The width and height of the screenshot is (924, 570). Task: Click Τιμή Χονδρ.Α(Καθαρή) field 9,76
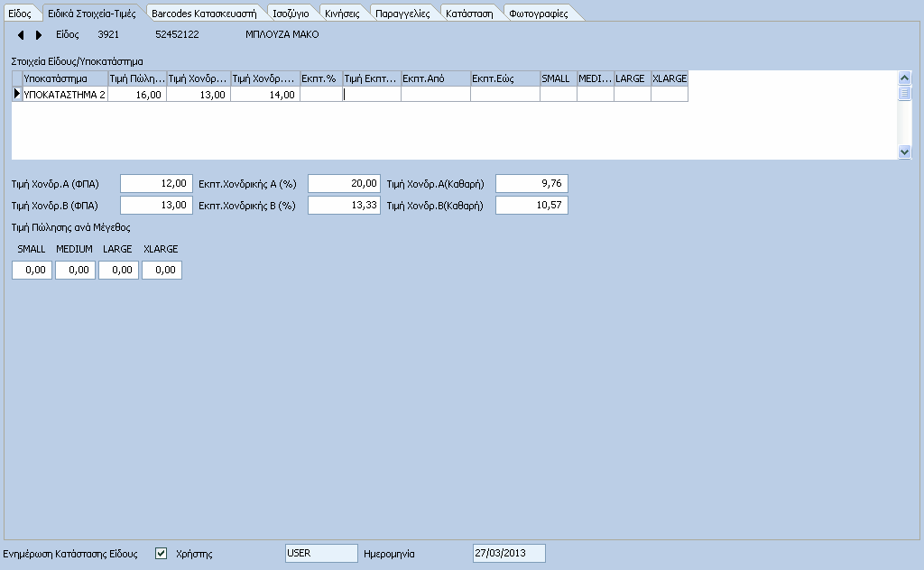531,184
